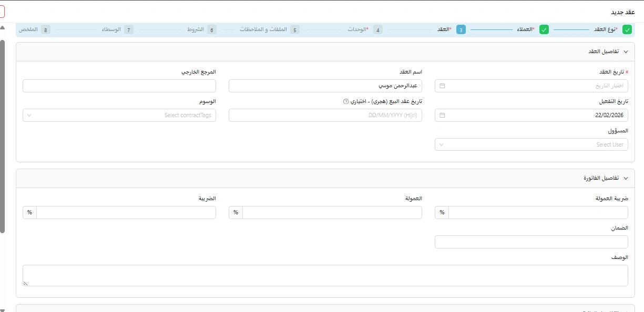The width and height of the screenshot is (644, 312).
Task: Open the calendar icon in تاريخ العقد field
Action: coord(442,86)
